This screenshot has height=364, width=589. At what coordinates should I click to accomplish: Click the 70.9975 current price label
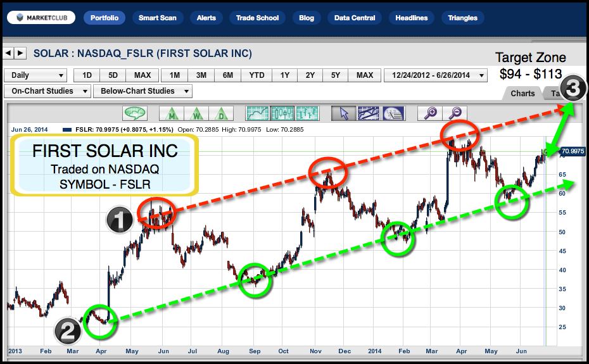point(573,151)
